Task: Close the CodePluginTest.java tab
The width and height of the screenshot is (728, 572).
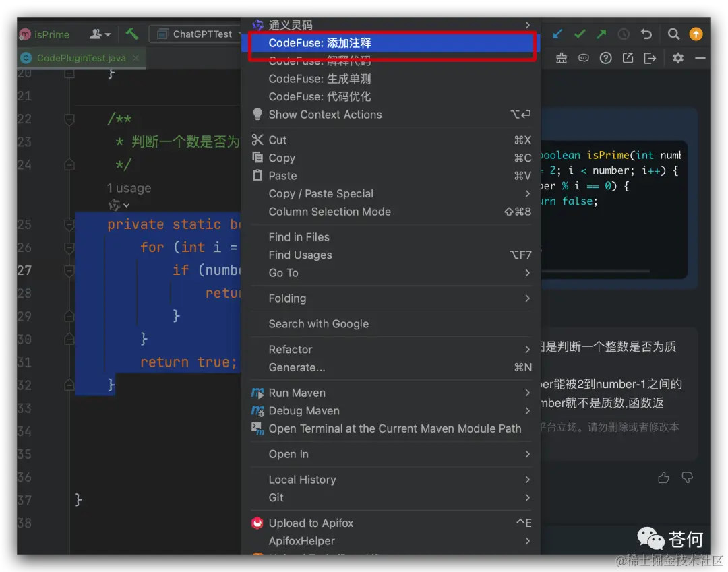Action: click(135, 58)
